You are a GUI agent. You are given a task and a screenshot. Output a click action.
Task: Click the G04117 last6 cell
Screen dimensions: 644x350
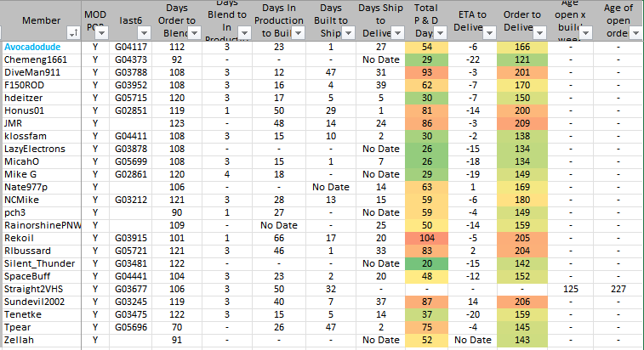pyautogui.click(x=132, y=47)
